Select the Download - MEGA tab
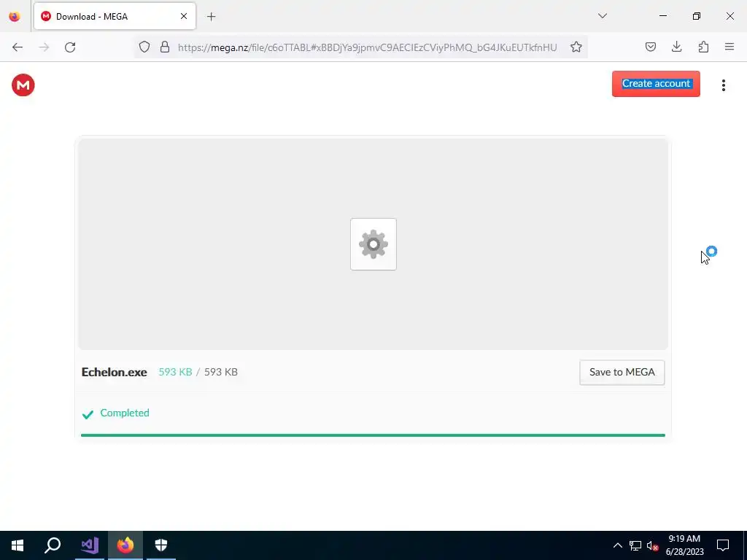The height and width of the screenshot is (560, 747). (x=115, y=16)
